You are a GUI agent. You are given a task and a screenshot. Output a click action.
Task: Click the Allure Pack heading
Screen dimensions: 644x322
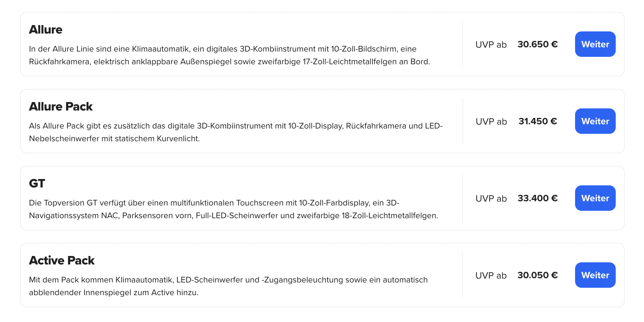point(61,107)
